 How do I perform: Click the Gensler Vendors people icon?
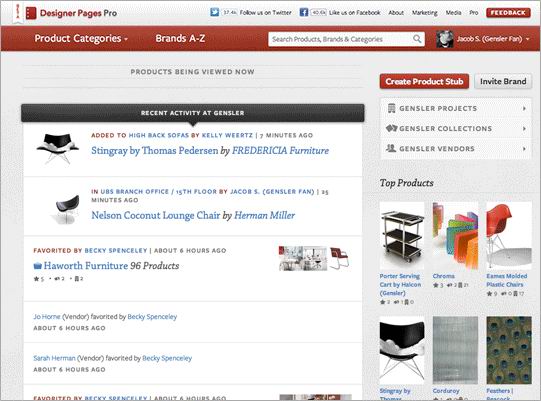(x=391, y=148)
